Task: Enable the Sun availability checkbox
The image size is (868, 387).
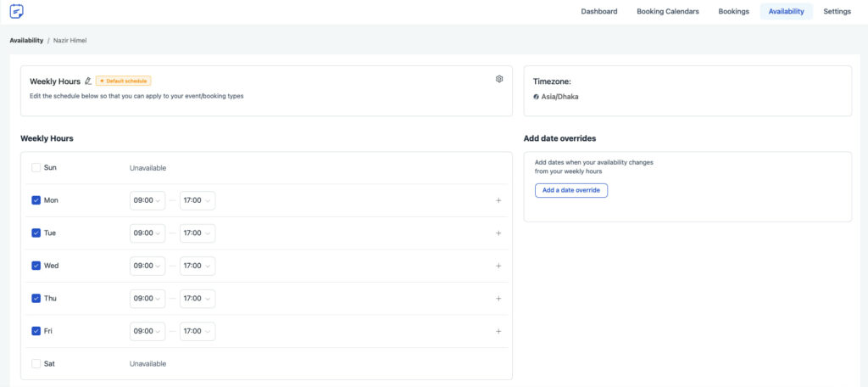Action: pos(36,167)
